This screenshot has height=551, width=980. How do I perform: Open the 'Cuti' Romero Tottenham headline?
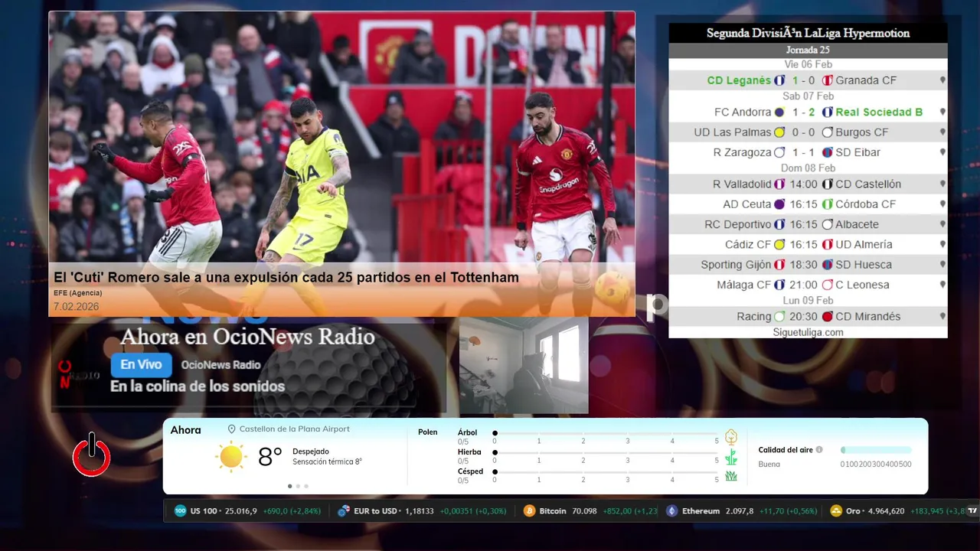click(x=286, y=278)
